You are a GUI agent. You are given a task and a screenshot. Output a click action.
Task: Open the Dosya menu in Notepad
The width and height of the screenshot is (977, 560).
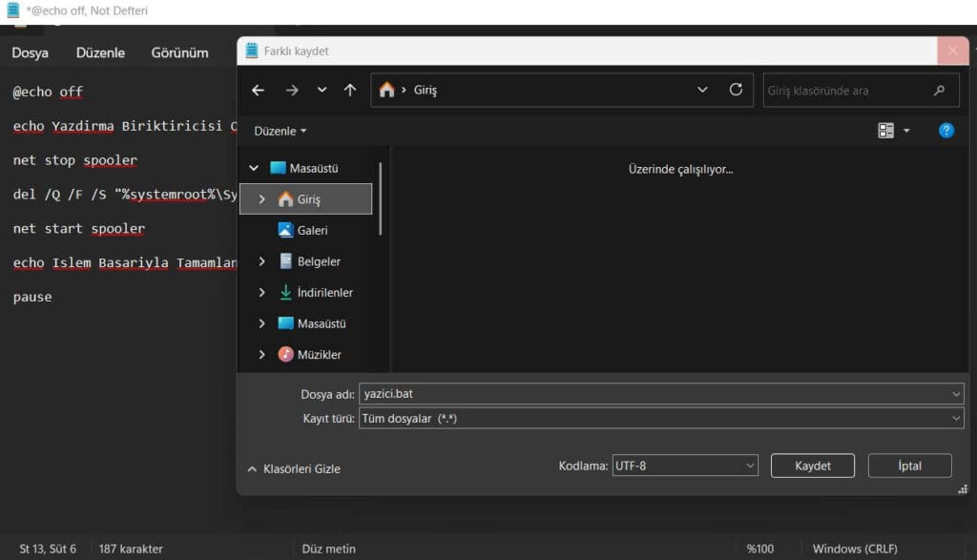[30, 52]
